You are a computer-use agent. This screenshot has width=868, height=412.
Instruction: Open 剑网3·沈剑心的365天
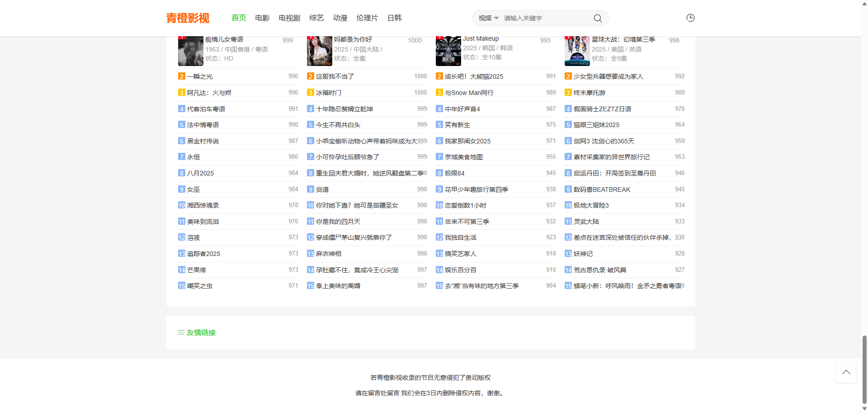(604, 141)
